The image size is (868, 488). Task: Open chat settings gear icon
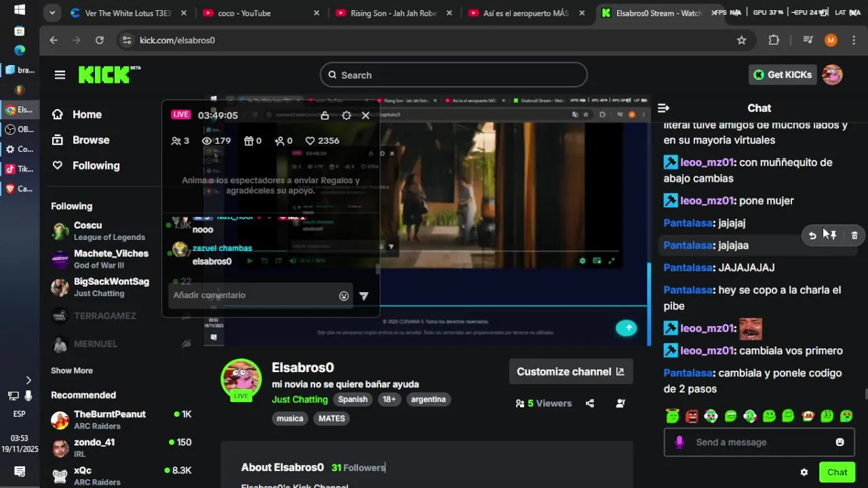click(804, 472)
